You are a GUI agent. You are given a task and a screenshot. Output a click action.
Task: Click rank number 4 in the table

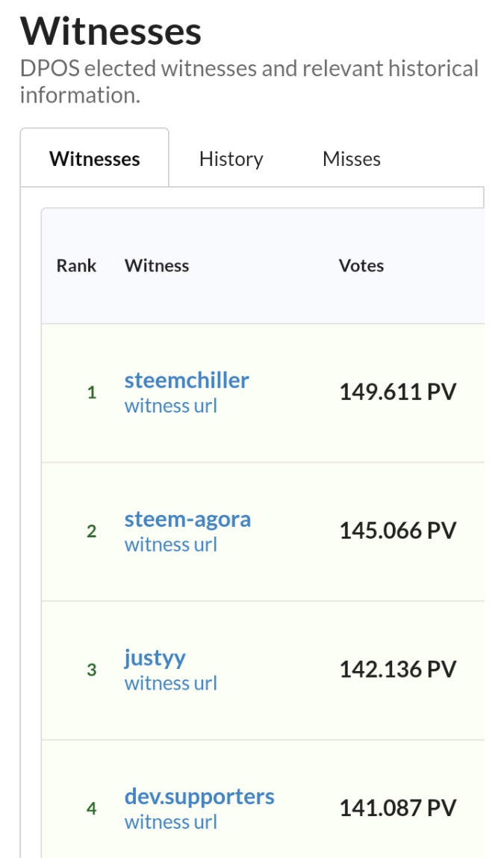coord(92,809)
